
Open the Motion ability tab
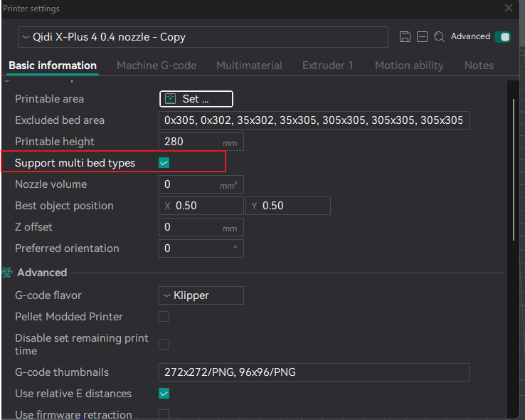pyautogui.click(x=409, y=65)
